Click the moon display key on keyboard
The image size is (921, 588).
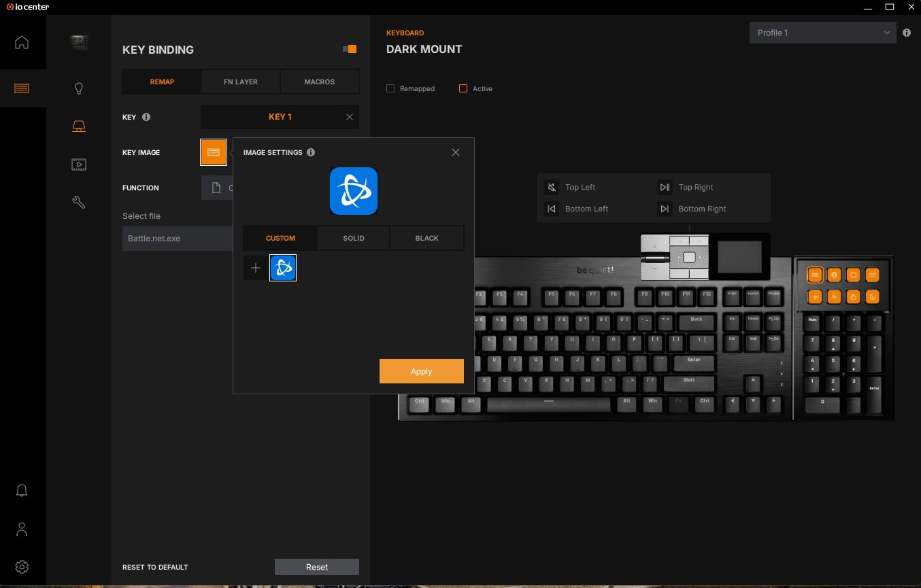coord(872,297)
